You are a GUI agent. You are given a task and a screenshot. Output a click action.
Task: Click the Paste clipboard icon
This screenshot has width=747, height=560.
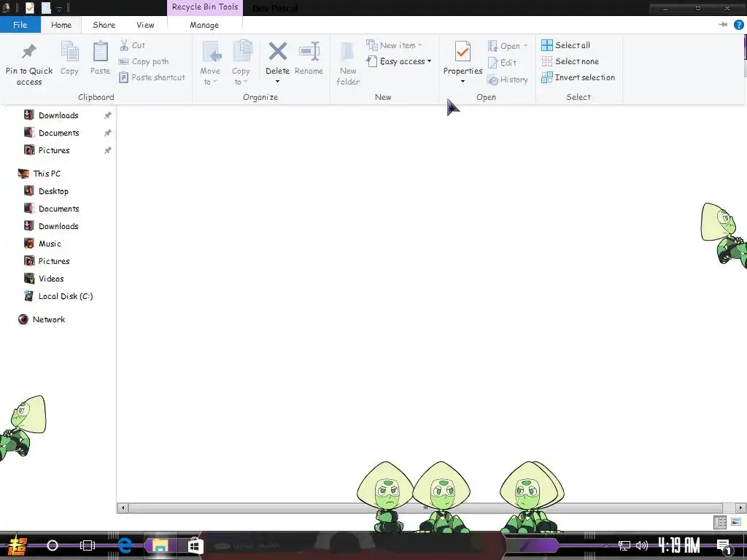(x=100, y=52)
